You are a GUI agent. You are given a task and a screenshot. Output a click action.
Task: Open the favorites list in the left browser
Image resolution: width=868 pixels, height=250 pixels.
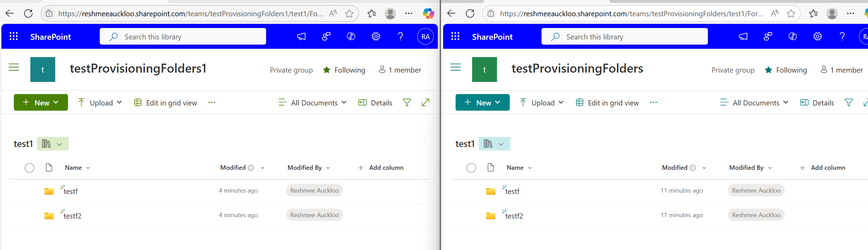point(372,13)
